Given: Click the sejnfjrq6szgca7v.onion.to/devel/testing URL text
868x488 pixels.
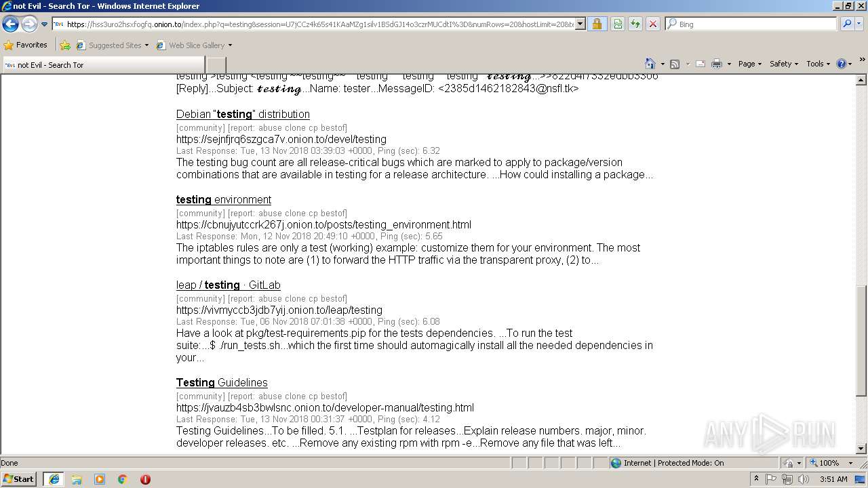Looking at the screenshot, I should pyautogui.click(x=281, y=139).
